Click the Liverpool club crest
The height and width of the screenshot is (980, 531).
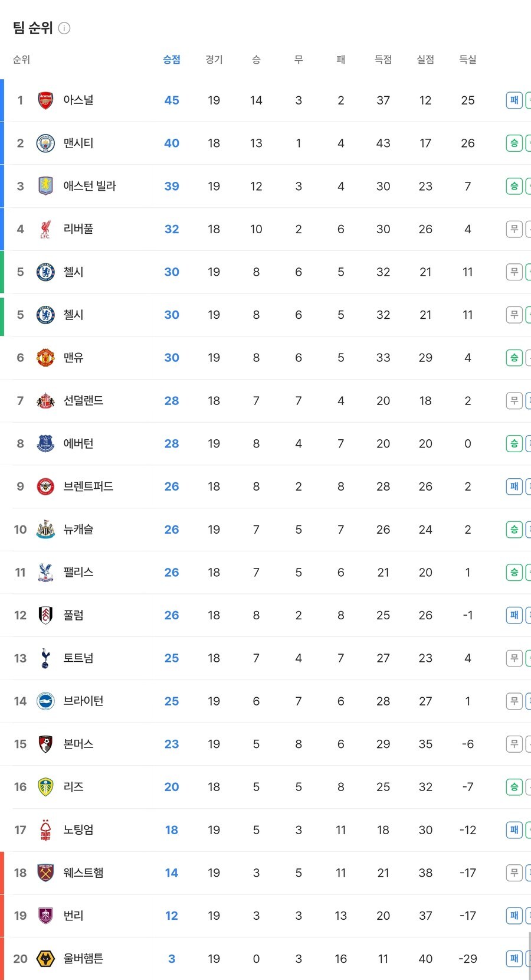click(x=44, y=229)
